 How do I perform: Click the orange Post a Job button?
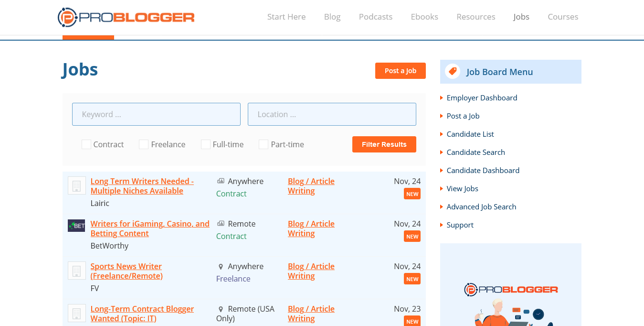pyautogui.click(x=401, y=71)
